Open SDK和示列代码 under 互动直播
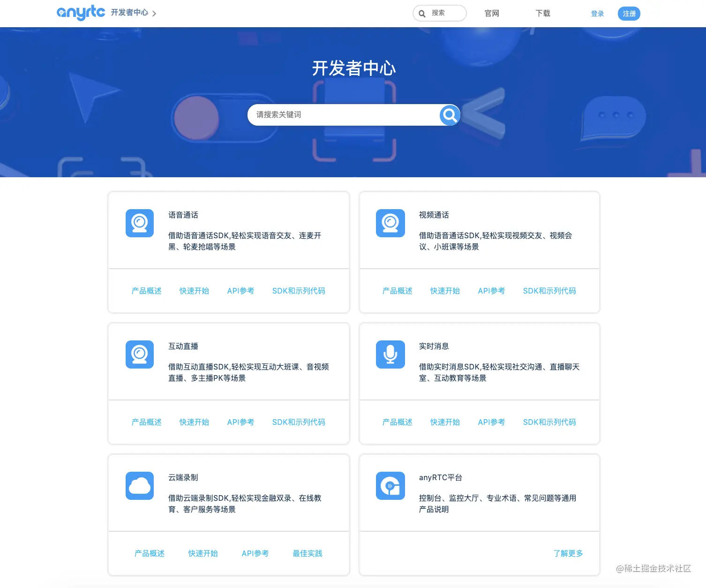 pos(299,422)
